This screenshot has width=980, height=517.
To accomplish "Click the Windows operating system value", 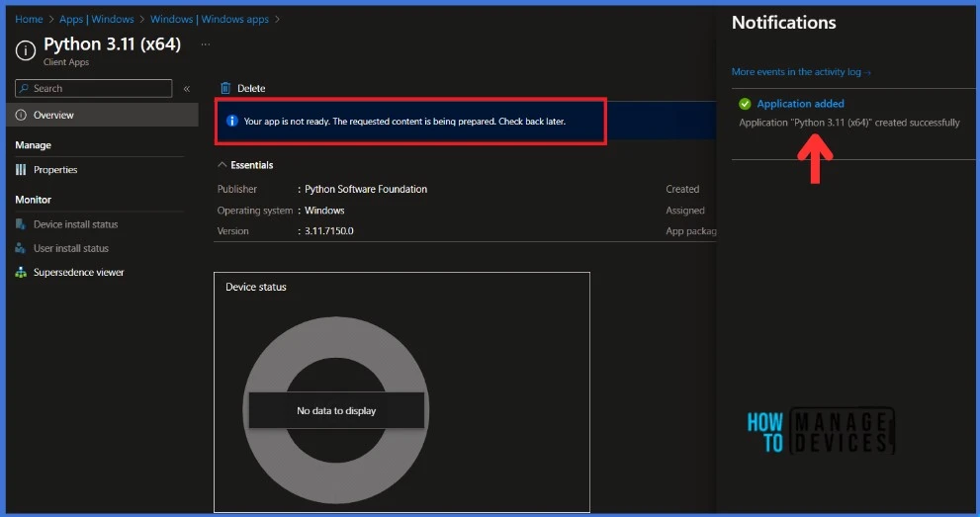I will (324, 211).
